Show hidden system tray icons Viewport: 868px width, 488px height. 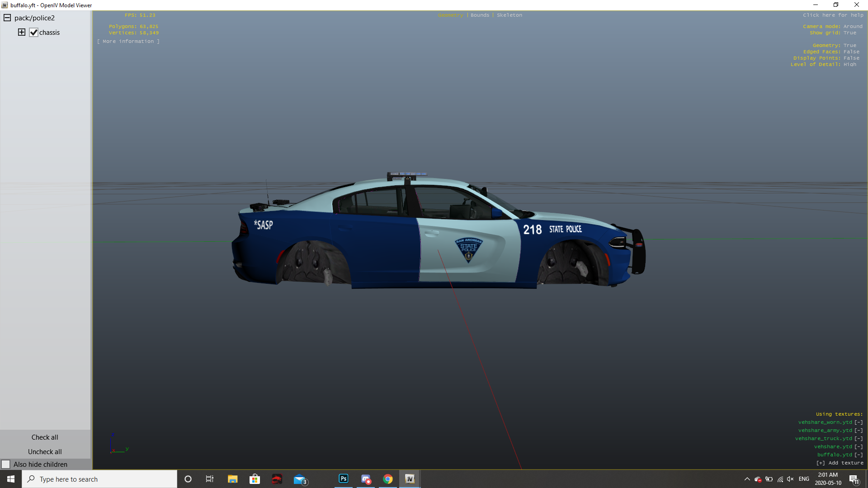coord(747,479)
